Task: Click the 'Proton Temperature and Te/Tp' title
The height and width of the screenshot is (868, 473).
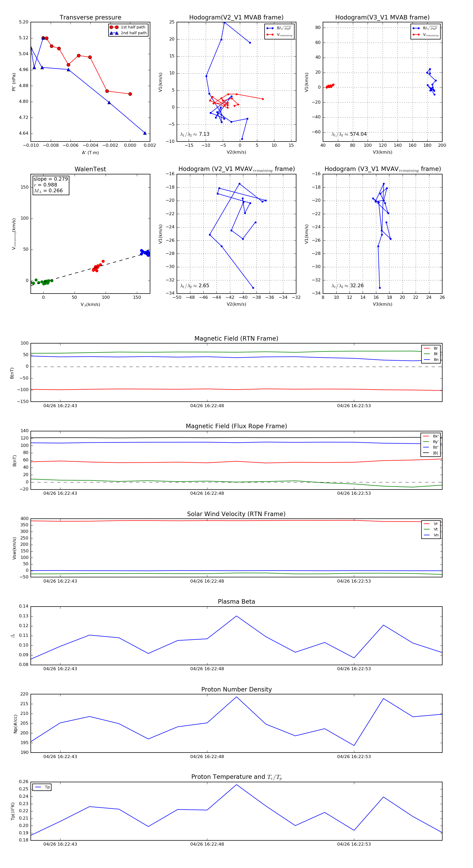Action: pyautogui.click(x=236, y=777)
